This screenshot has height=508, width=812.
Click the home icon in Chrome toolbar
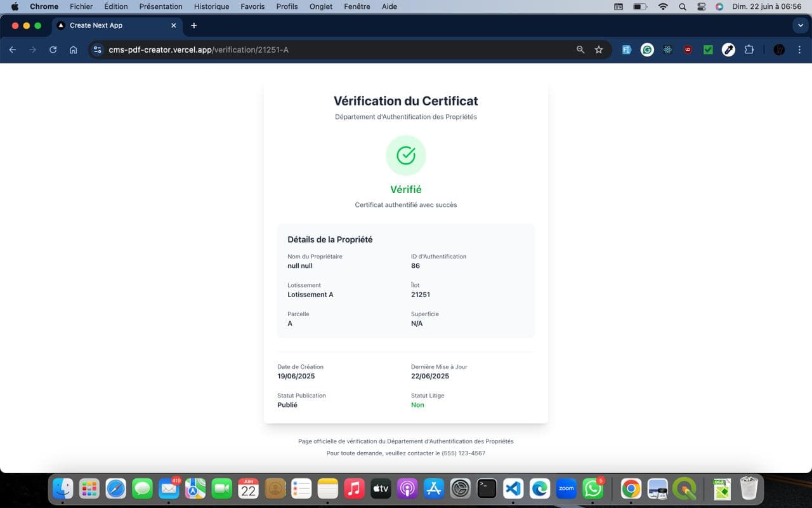[74, 50]
